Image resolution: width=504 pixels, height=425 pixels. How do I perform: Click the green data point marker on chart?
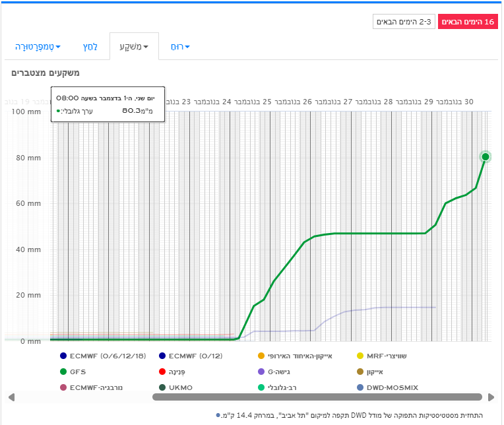(x=486, y=157)
